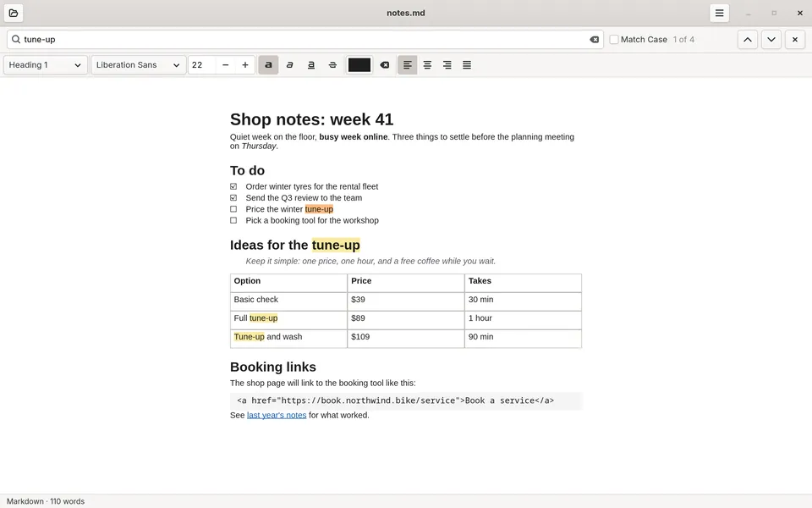Click the 'Keep it simple' italic quote
Viewport: 812px width, 508px height.
tap(370, 262)
